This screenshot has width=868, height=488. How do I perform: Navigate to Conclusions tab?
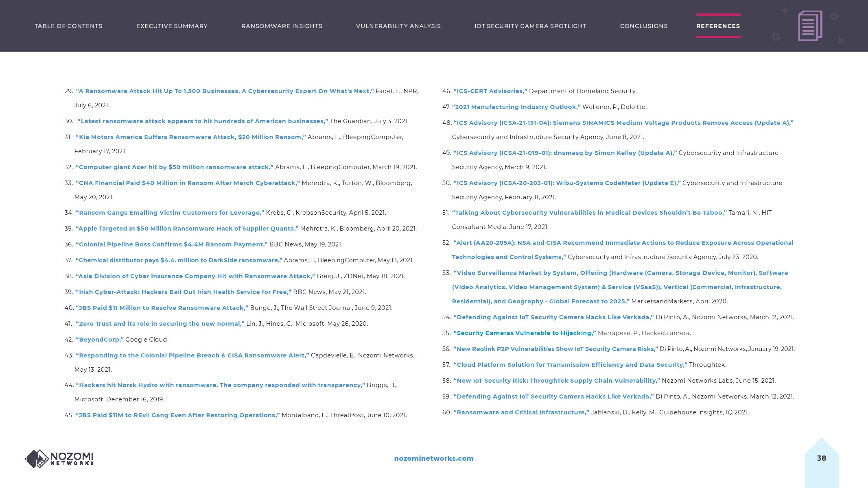644,26
